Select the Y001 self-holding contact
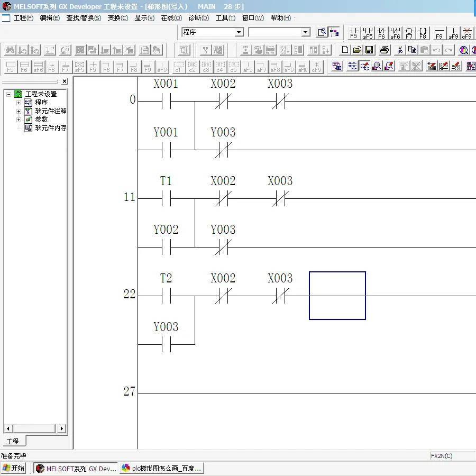 166,150
